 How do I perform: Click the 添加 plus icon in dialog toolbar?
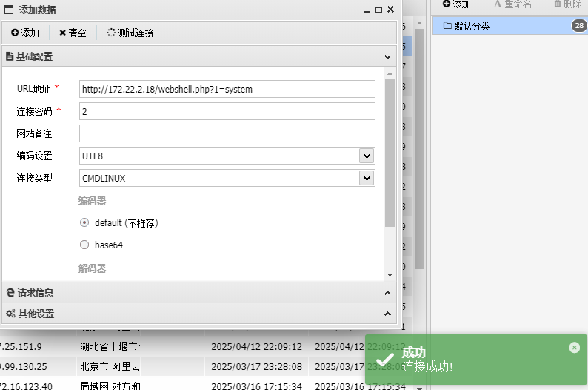(15, 33)
